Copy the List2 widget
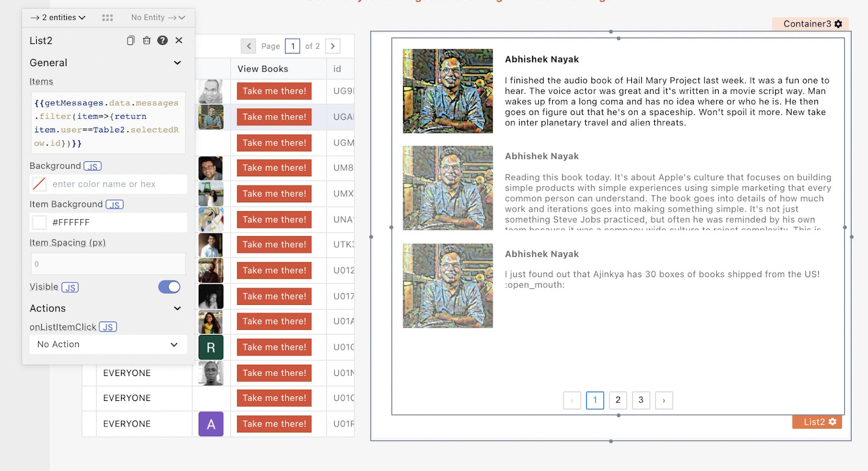The image size is (868, 471). tap(131, 41)
